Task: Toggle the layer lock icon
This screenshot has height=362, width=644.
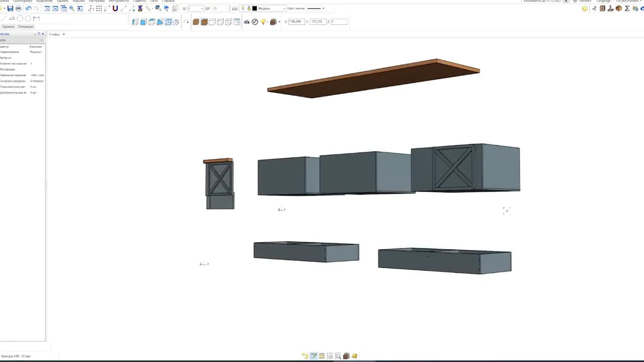Action: pyautogui.click(x=249, y=9)
